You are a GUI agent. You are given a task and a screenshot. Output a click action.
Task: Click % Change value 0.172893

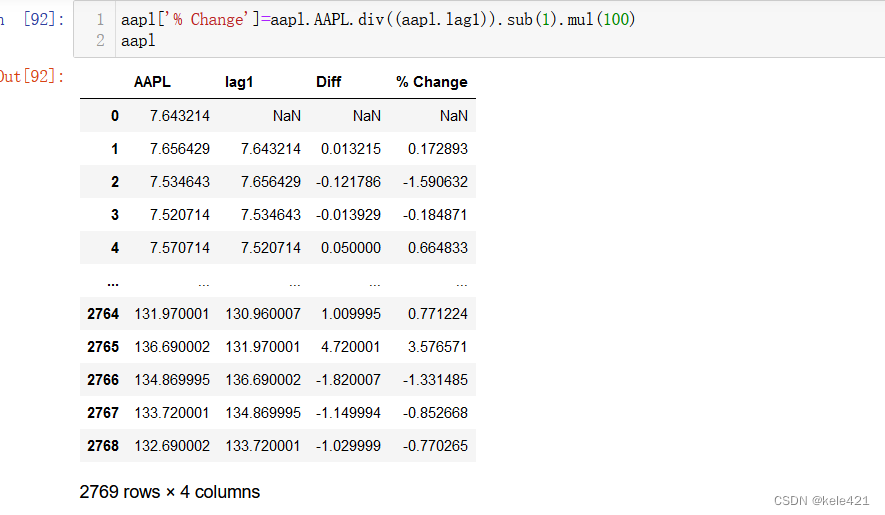point(438,149)
